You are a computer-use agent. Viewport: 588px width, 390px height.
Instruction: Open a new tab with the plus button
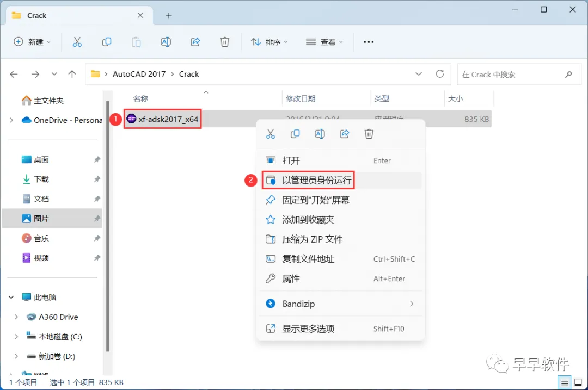point(169,16)
